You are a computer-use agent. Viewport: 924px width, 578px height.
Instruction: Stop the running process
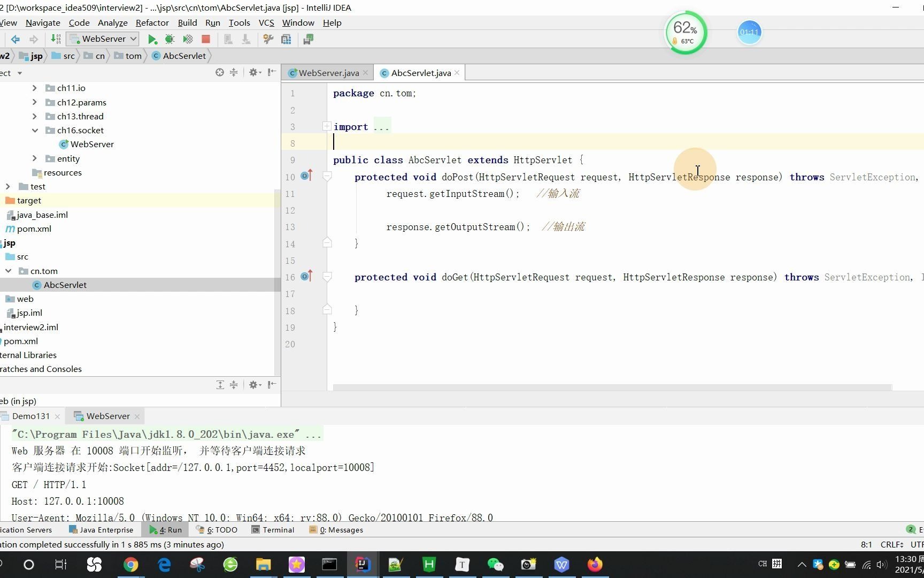tap(205, 39)
